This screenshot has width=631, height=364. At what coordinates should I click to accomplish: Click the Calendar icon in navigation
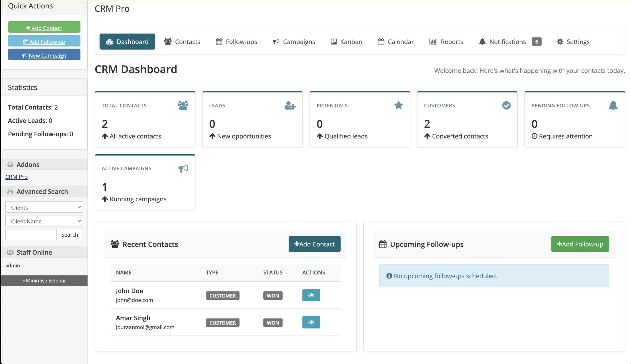coord(381,41)
